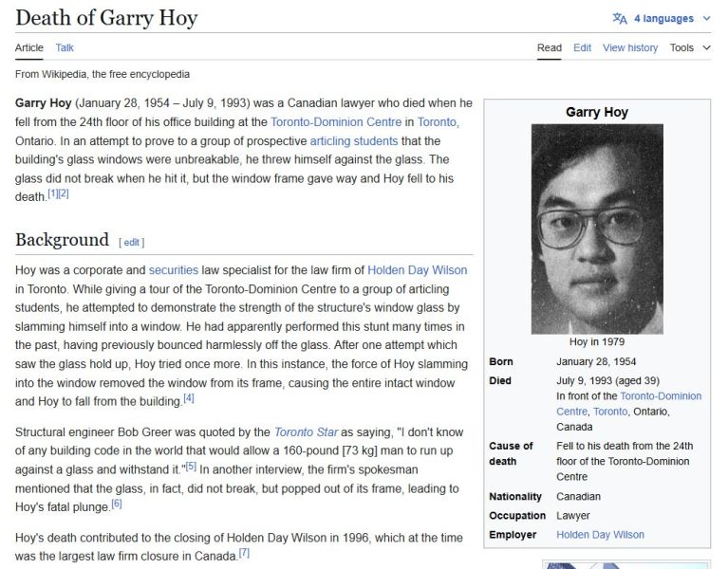Open the articling students link
The width and height of the screenshot is (728, 569).
pyautogui.click(x=356, y=140)
